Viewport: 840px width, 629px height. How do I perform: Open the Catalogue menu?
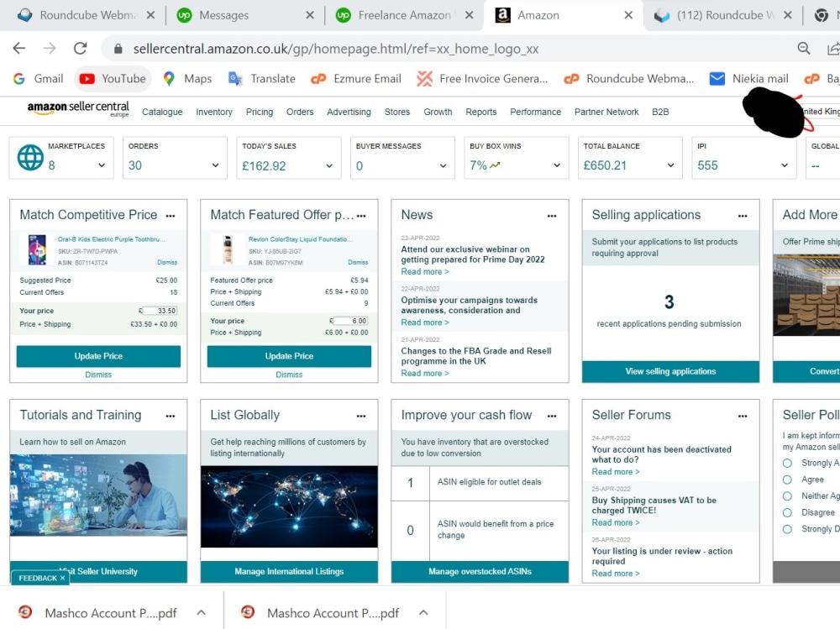click(x=162, y=112)
